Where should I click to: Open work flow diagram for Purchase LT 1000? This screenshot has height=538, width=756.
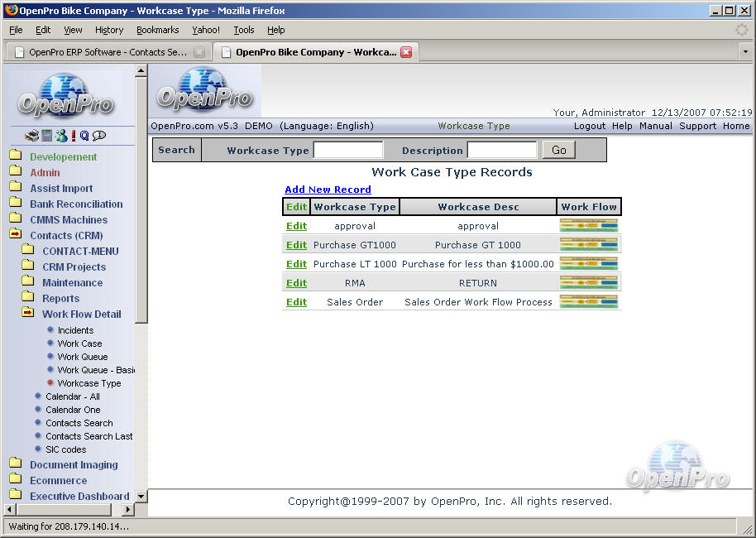pos(589,264)
